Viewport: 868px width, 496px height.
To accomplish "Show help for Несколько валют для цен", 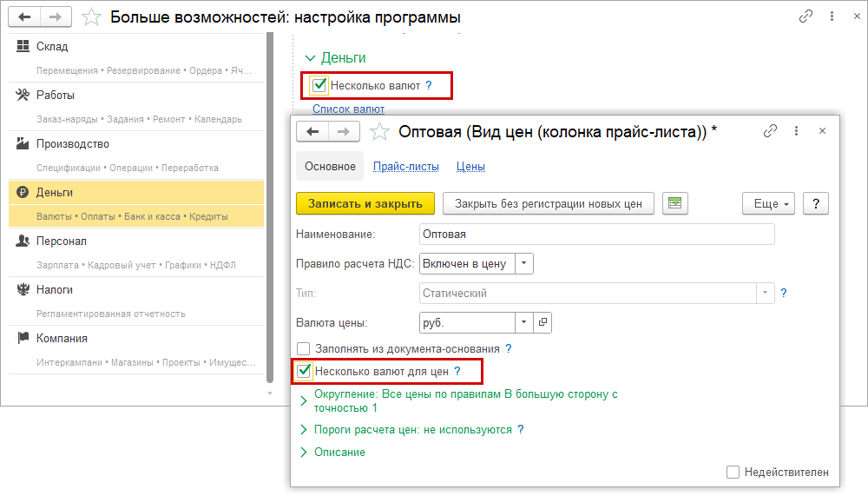I will [457, 372].
